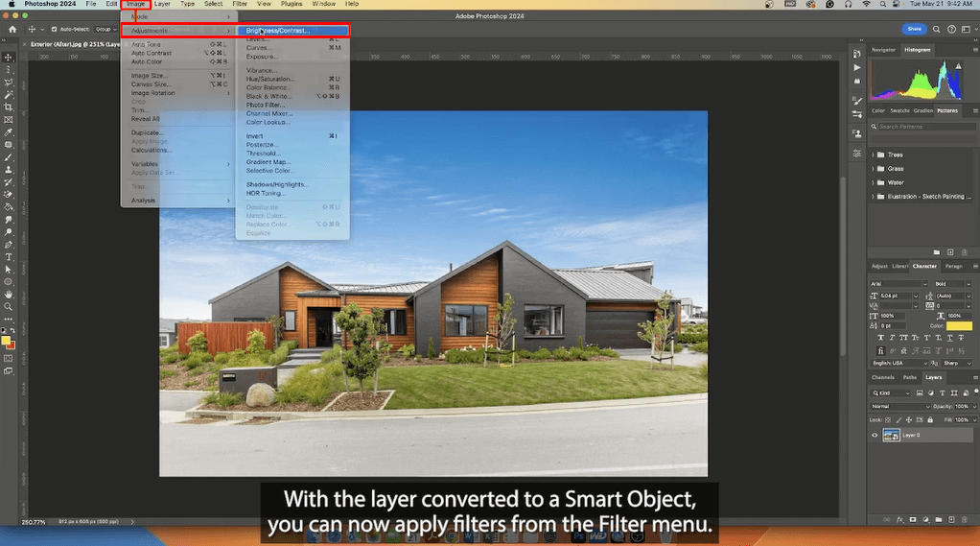The width and height of the screenshot is (980, 546).
Task: Add a layer mask icon
Action: click(913, 520)
